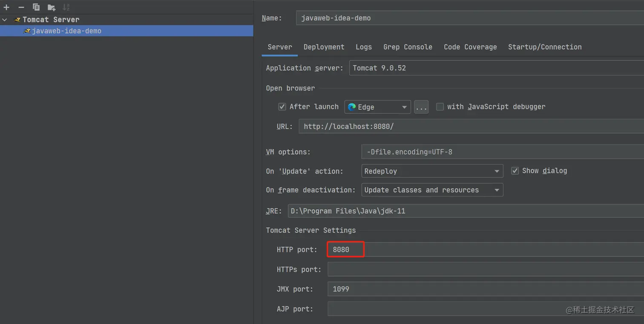Click the JRE label
644x324 pixels.
click(274, 211)
